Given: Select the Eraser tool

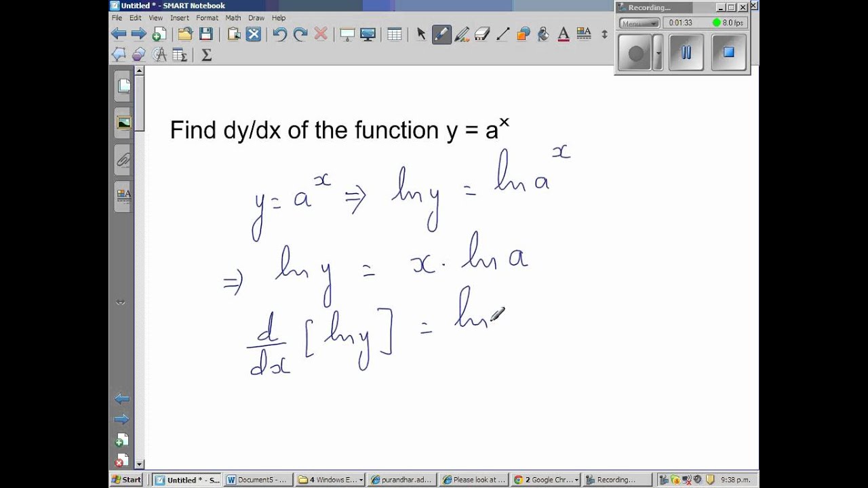Looking at the screenshot, I should coord(482,34).
